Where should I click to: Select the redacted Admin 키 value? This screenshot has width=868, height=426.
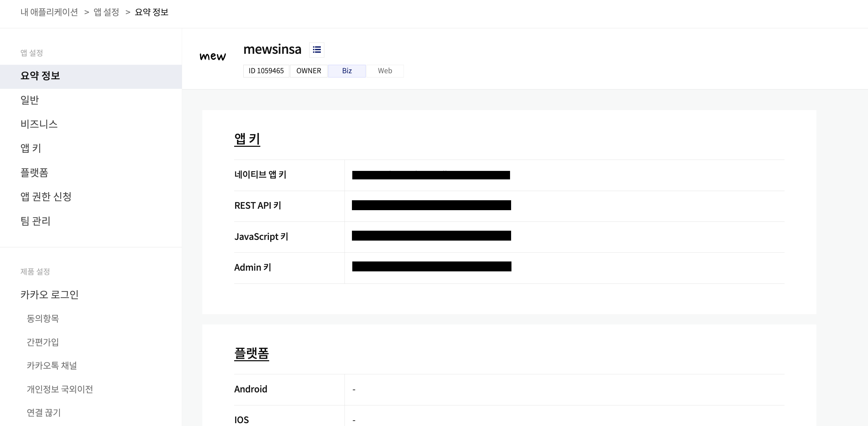pyautogui.click(x=432, y=266)
